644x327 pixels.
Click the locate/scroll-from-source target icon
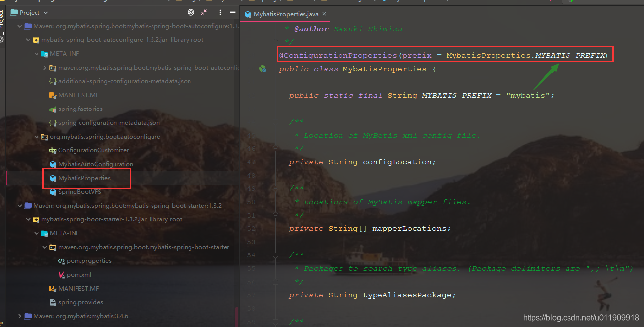191,12
